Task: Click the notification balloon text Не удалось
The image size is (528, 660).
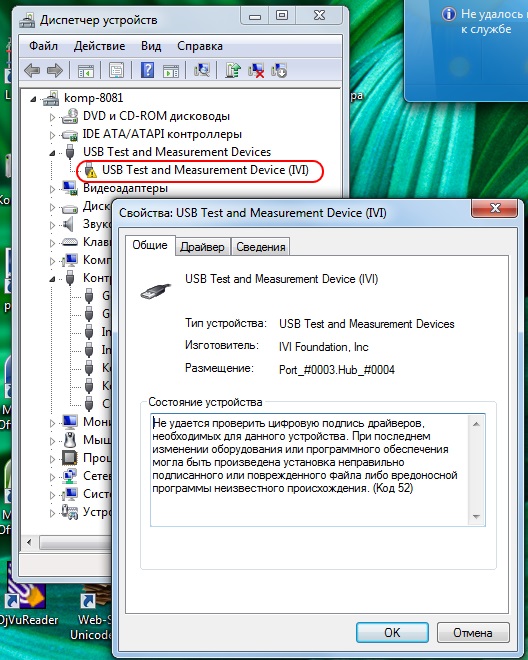Action: pos(493,14)
